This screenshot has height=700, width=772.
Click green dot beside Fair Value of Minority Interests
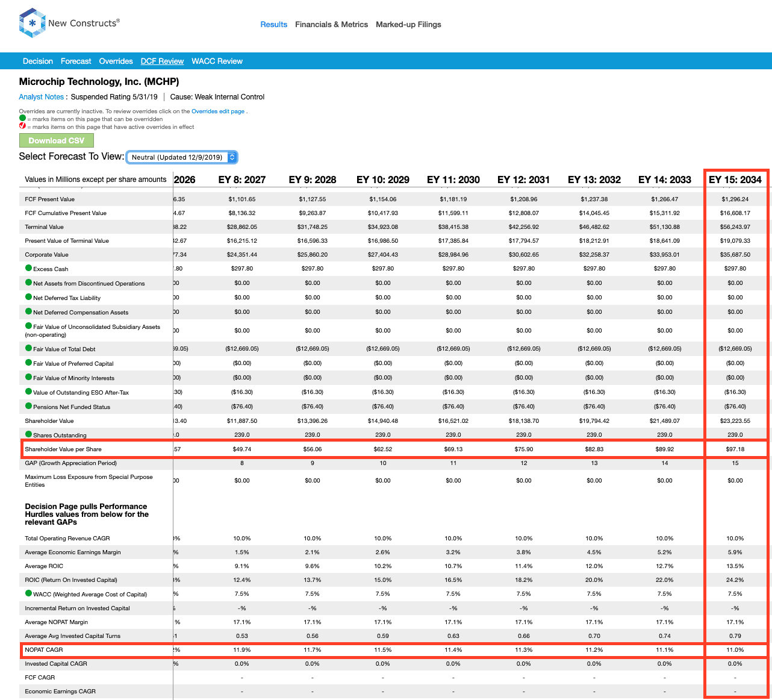(28, 378)
